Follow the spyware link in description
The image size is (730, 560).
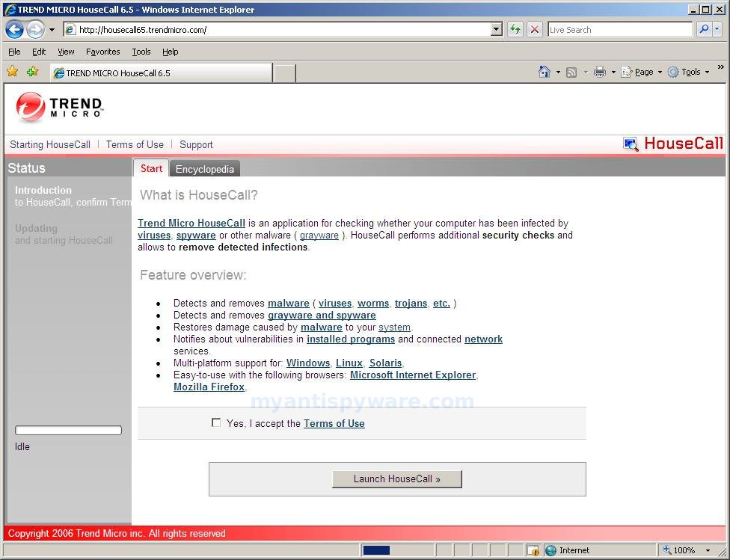[x=196, y=235]
